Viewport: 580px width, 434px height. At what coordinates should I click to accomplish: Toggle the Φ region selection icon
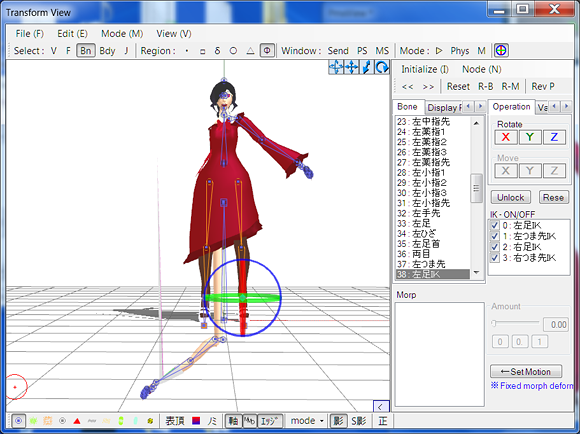coord(267,51)
